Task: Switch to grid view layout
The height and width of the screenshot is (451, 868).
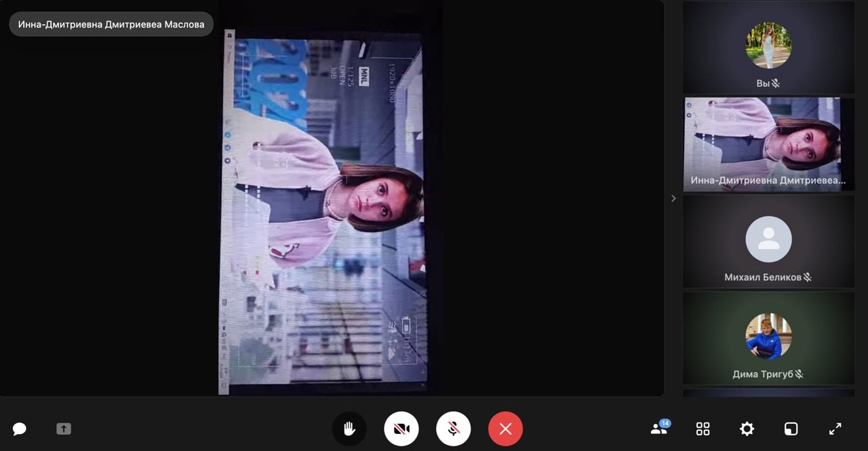Action: point(703,429)
